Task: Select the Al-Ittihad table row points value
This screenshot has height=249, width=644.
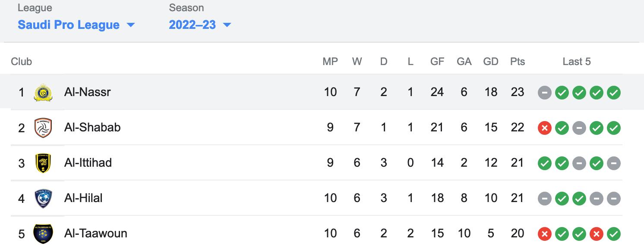Action: point(518,163)
